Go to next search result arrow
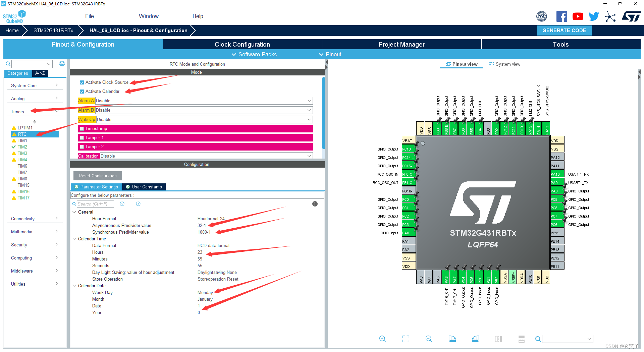This screenshot has height=352, width=644. click(138, 204)
